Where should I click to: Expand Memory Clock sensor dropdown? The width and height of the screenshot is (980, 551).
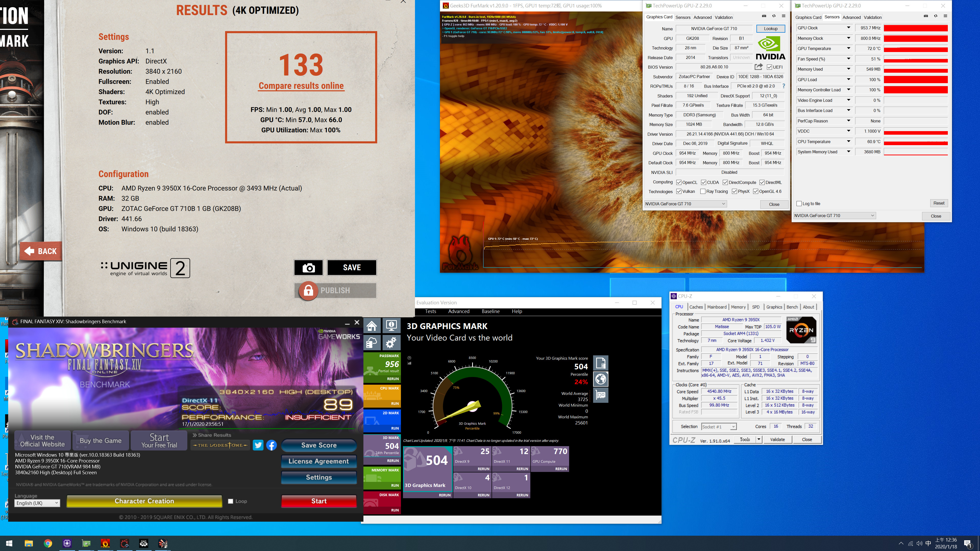click(848, 38)
